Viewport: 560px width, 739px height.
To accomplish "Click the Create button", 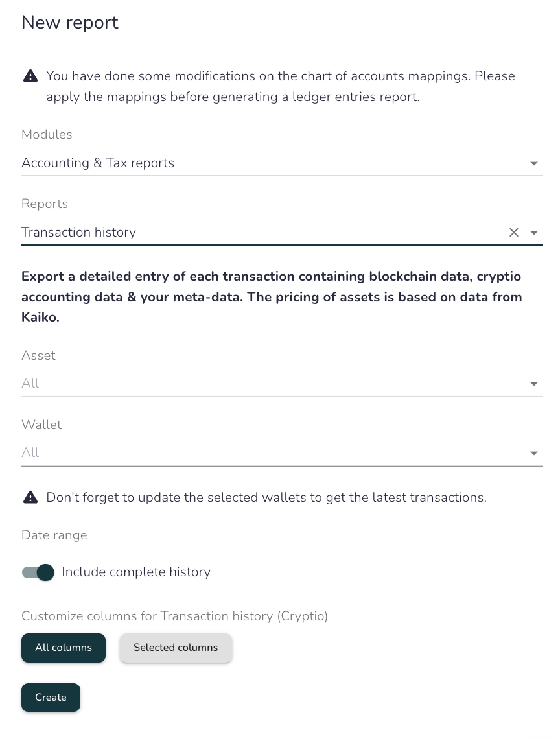I will point(51,698).
